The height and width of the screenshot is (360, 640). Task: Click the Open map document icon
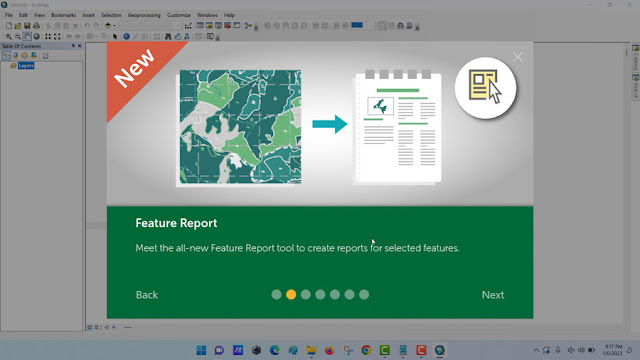pyautogui.click(x=18, y=26)
